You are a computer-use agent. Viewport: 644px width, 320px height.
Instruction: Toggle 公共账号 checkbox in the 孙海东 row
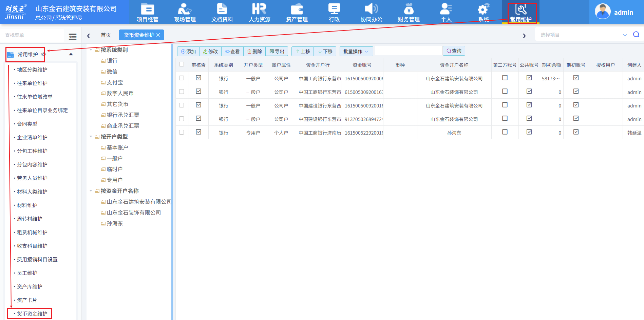529,132
